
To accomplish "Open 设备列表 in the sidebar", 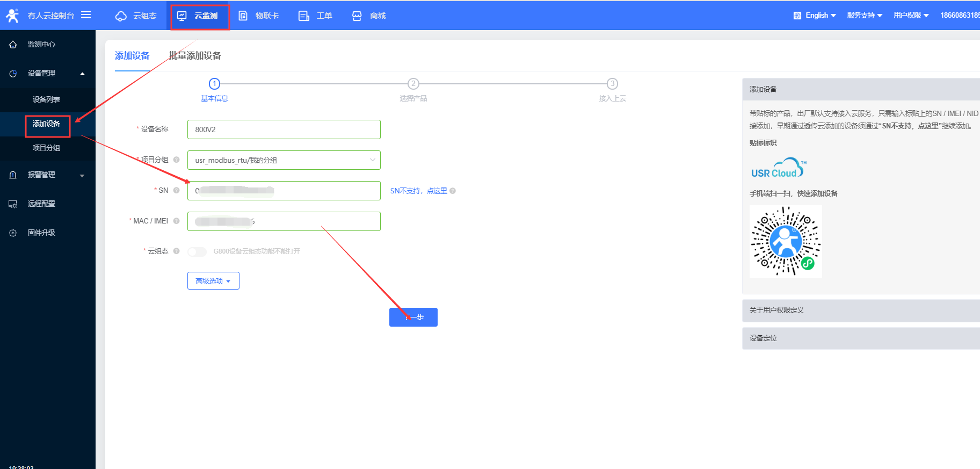I will click(46, 99).
